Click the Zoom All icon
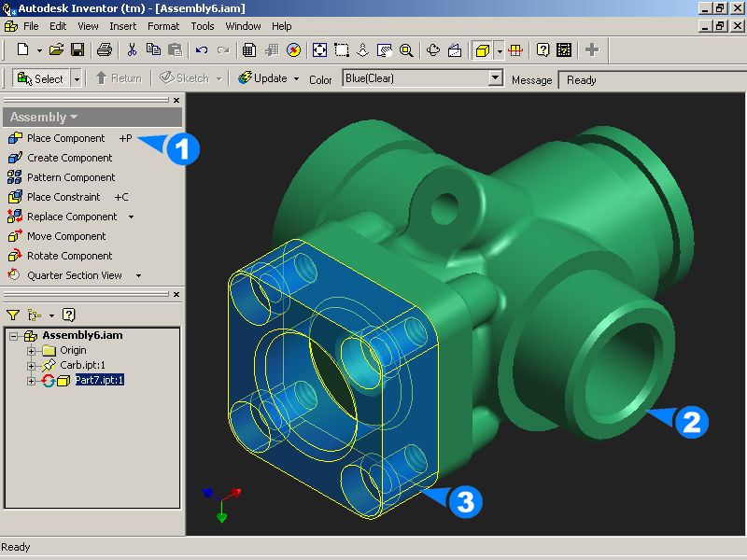Image resolution: width=747 pixels, height=560 pixels. point(319,49)
